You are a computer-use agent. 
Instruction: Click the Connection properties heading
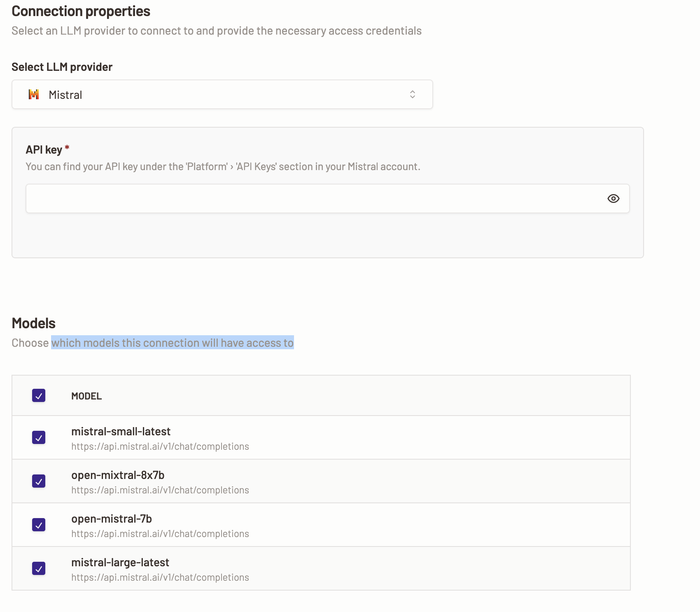81,11
